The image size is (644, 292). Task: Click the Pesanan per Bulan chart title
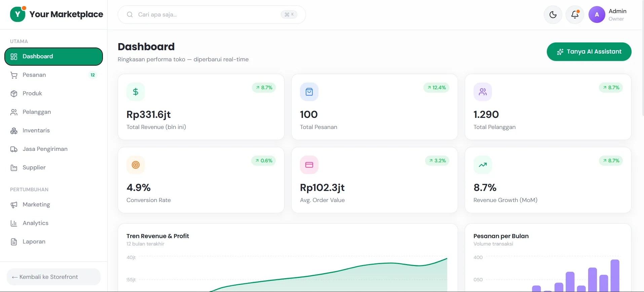click(501, 236)
